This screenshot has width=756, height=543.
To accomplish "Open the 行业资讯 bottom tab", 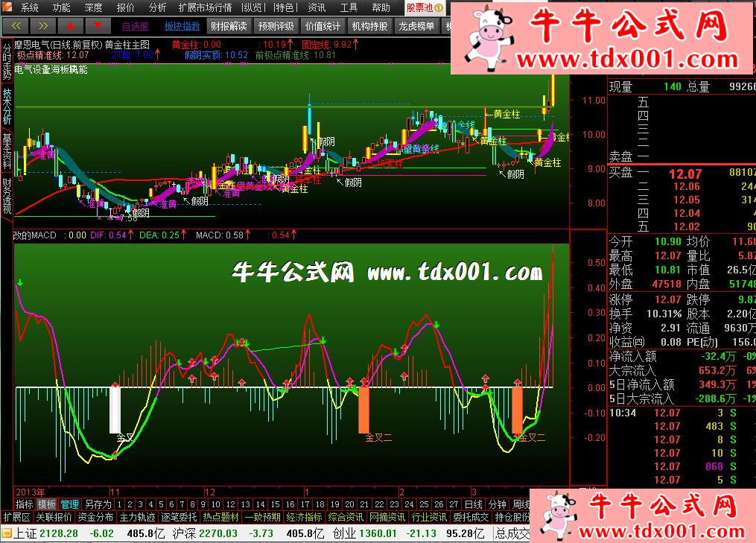I will (429, 517).
